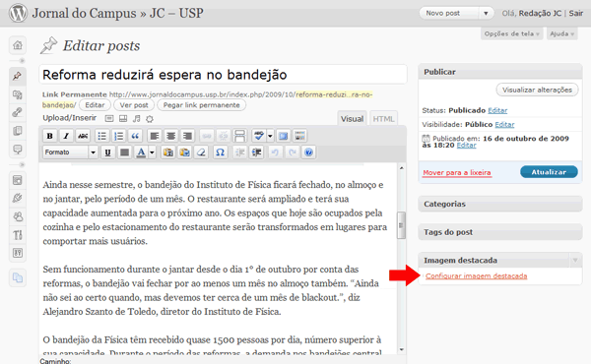Viewport: 591px width, 364px height.
Task: Click the Atualizar button
Action: (549, 171)
